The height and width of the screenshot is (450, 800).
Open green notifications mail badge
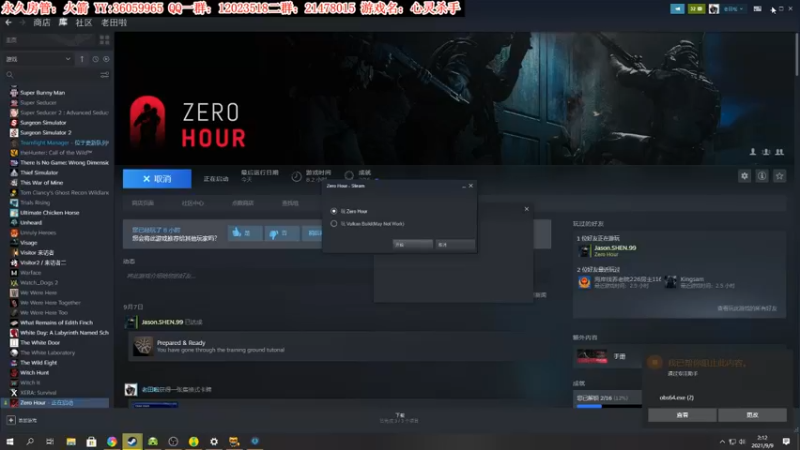click(696, 9)
